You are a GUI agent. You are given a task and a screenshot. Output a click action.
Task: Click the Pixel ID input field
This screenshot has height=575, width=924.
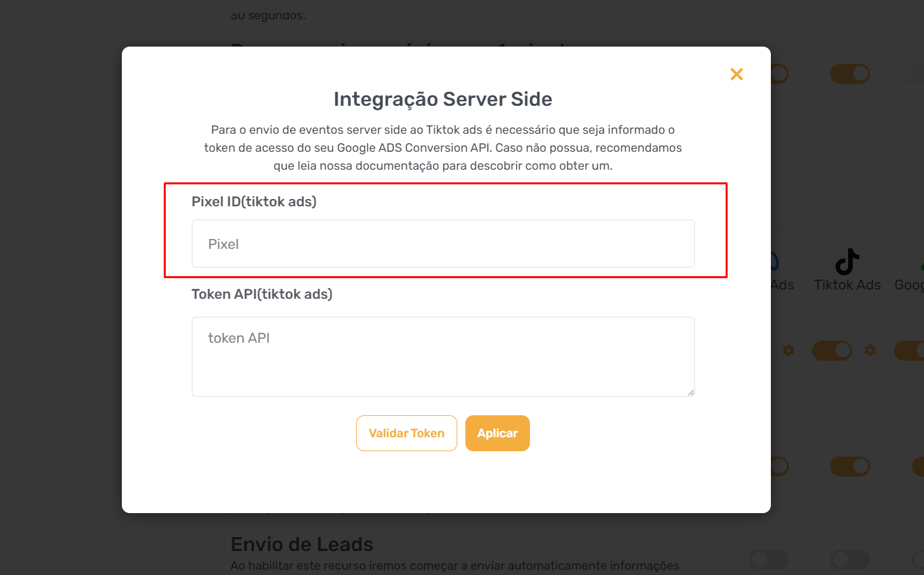tap(443, 244)
